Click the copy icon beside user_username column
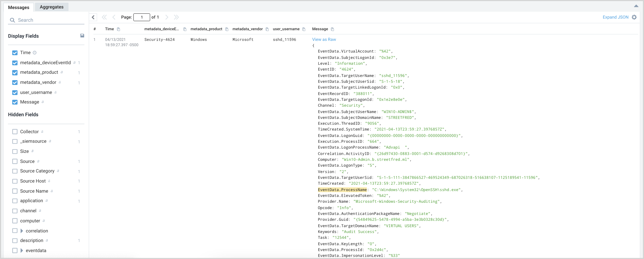 click(304, 29)
